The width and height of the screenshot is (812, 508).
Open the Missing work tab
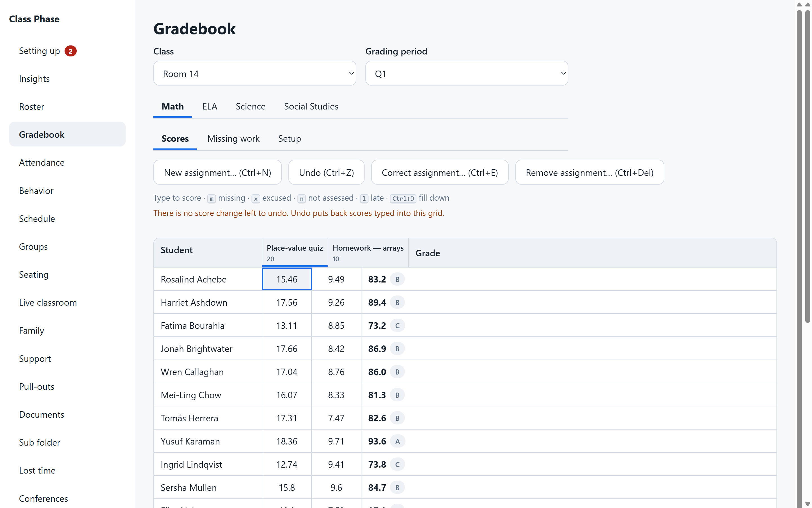[x=233, y=139]
